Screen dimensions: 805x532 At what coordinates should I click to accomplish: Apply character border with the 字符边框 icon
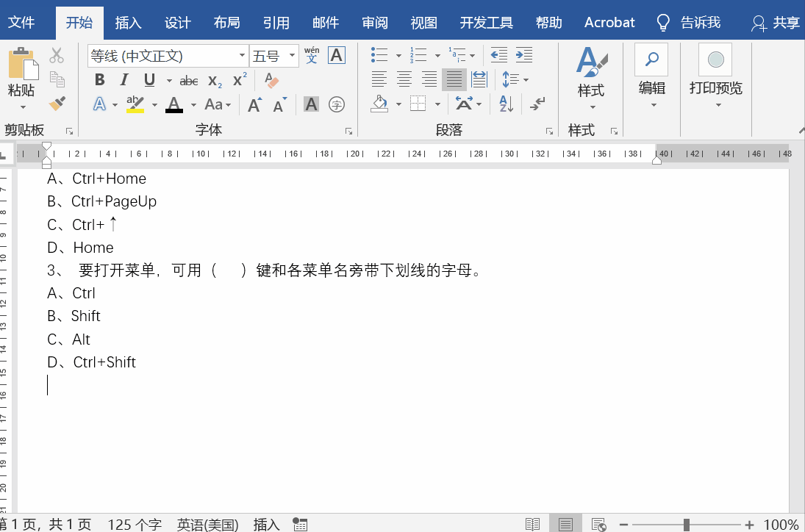coord(336,55)
